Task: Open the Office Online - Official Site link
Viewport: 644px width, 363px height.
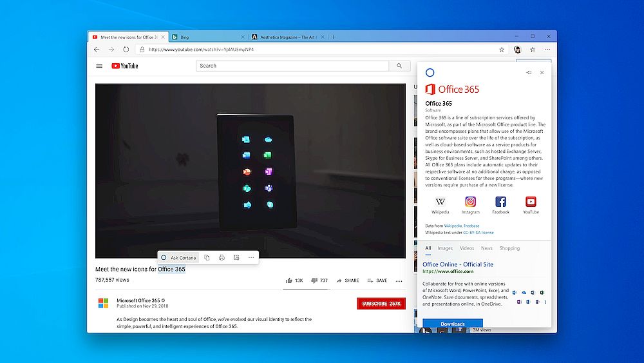Action: tap(458, 264)
